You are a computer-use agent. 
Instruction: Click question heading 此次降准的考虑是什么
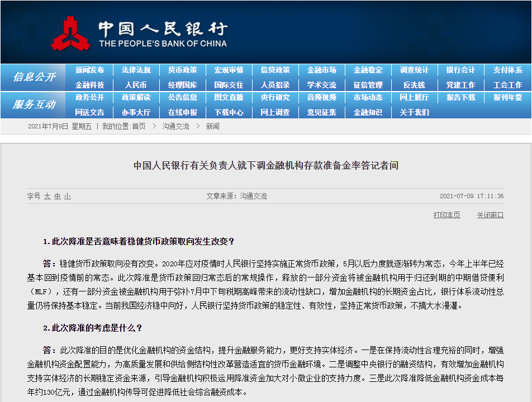coord(92,328)
